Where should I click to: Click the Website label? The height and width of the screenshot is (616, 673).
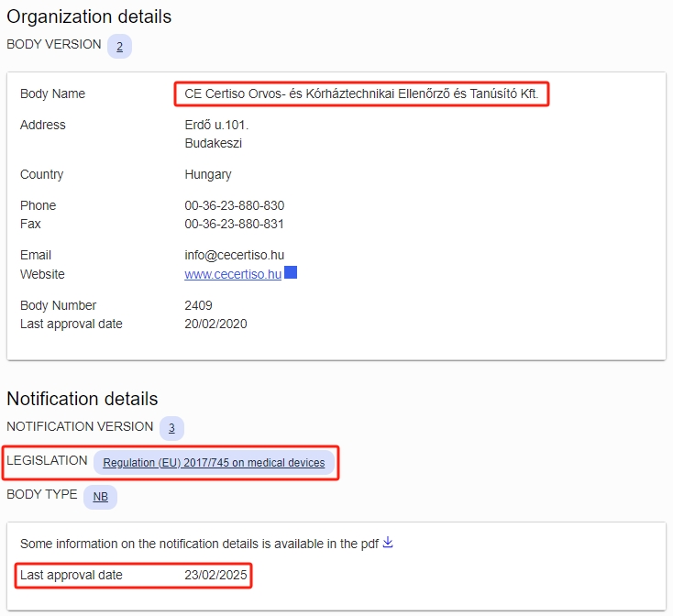(x=42, y=274)
